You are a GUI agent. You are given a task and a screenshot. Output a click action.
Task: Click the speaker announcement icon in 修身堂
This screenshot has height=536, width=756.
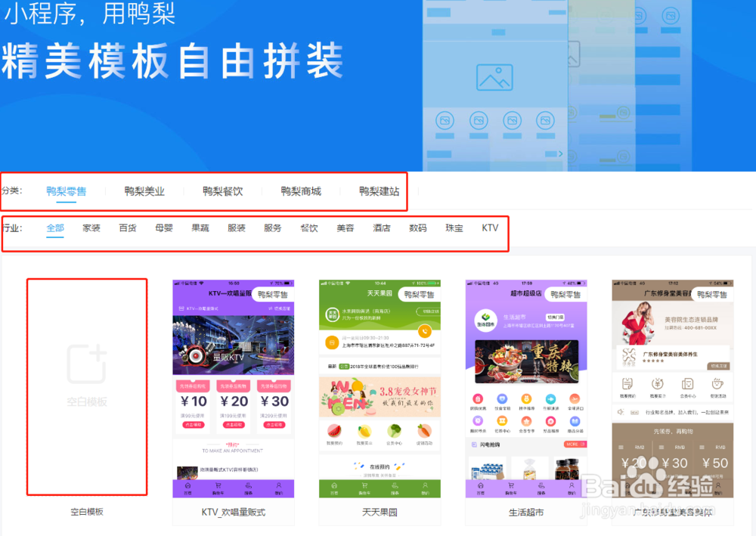tap(621, 411)
